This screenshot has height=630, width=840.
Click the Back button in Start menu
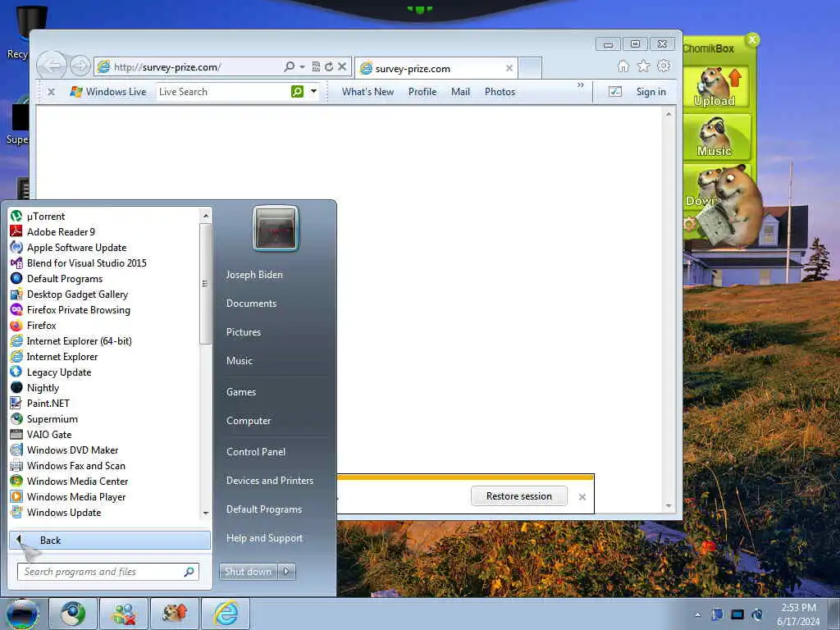click(110, 540)
